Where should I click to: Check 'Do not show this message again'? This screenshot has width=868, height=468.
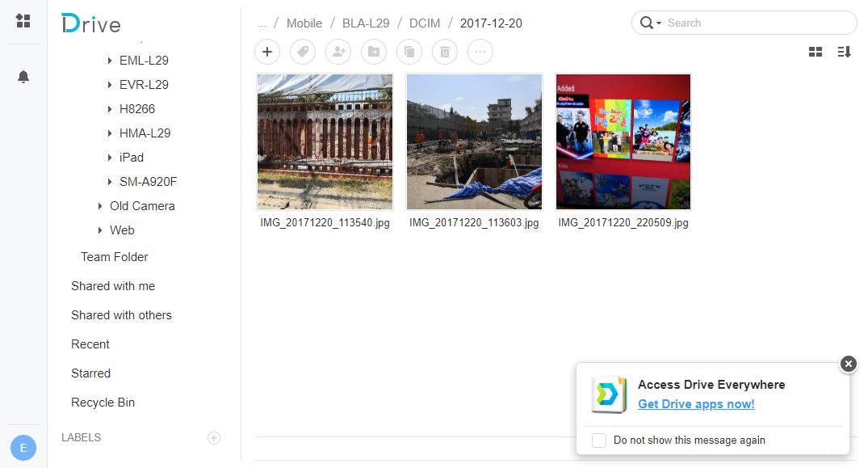coord(599,441)
